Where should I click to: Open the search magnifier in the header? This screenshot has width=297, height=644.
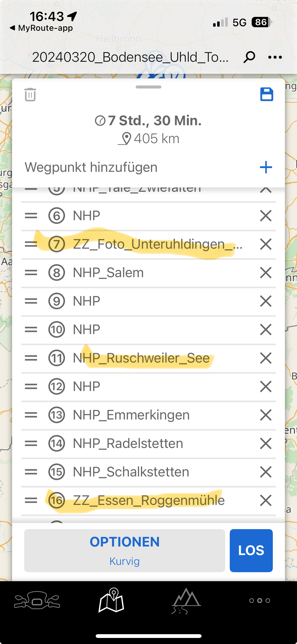pyautogui.click(x=249, y=57)
